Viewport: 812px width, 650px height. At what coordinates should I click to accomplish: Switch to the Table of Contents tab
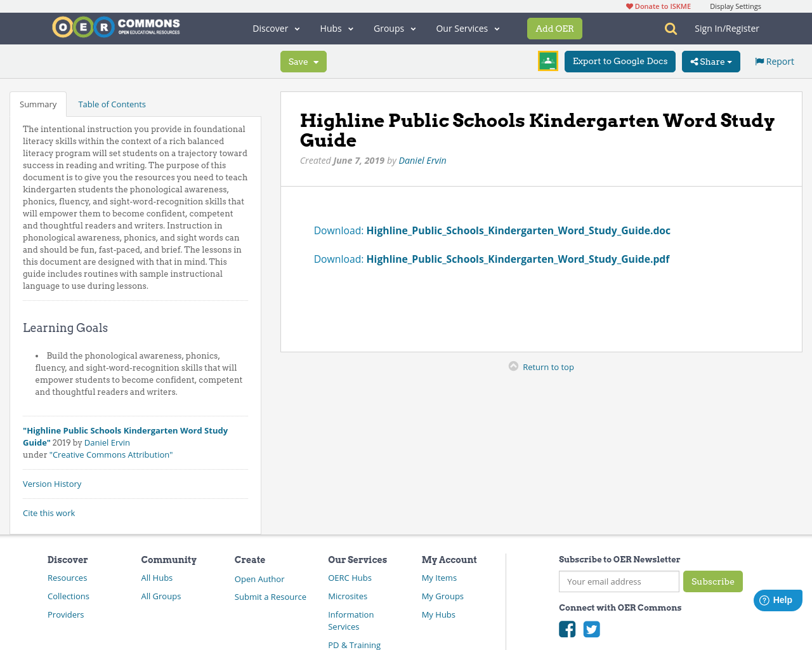tap(111, 103)
